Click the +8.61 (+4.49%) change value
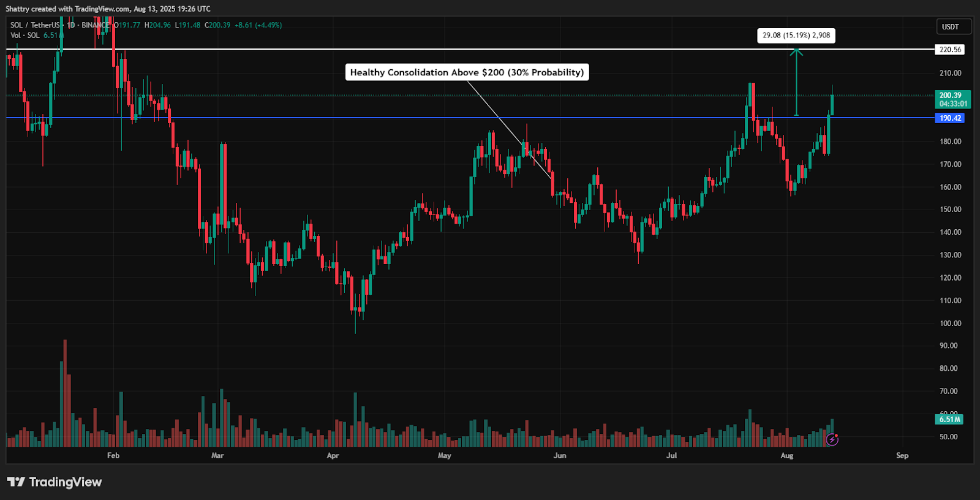 coord(258,25)
